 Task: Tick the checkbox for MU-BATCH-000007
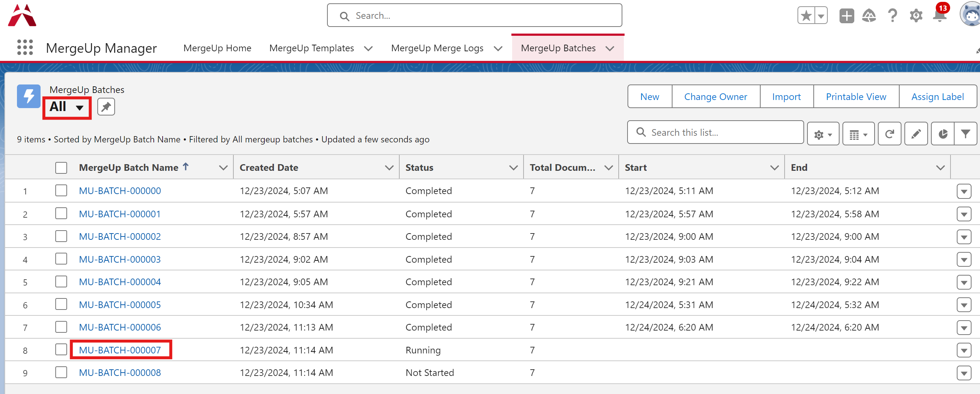pyautogui.click(x=61, y=350)
